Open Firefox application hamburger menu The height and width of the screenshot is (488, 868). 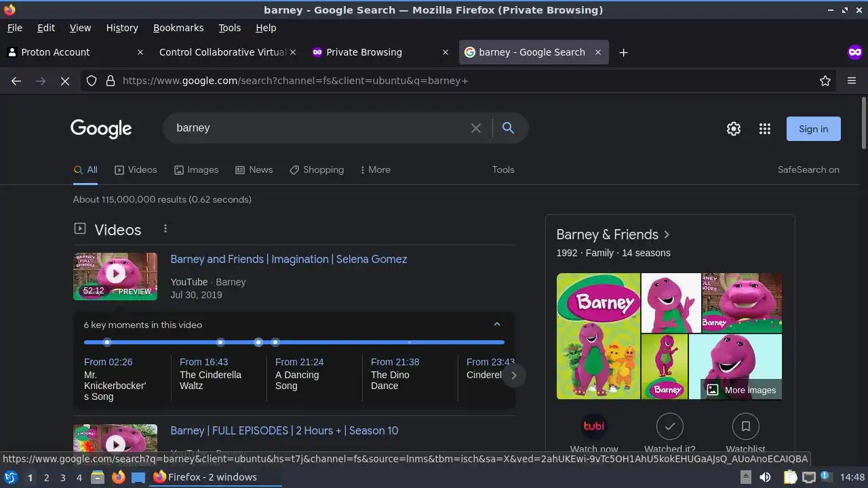coord(852,81)
